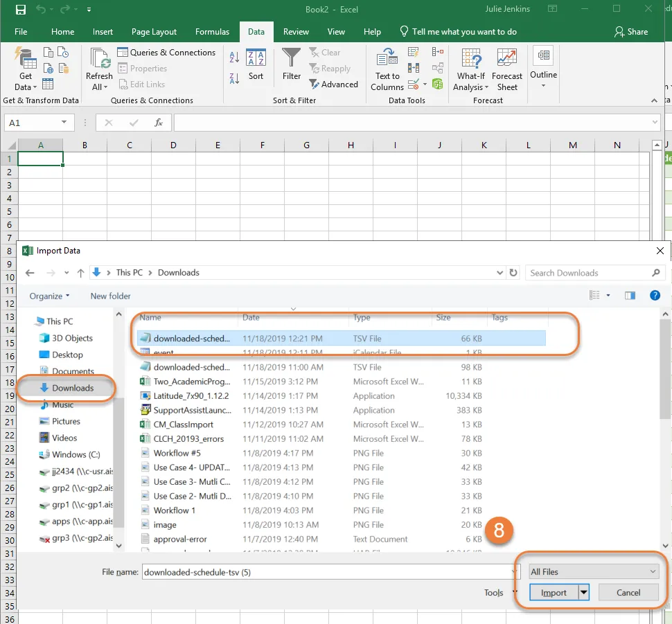Refresh the Downloads folder listing
This screenshot has width=672, height=624.
pyautogui.click(x=513, y=273)
